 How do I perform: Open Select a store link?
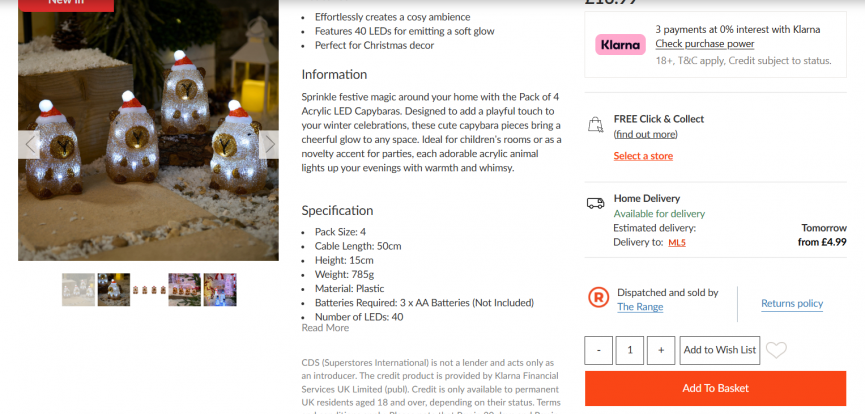[643, 156]
